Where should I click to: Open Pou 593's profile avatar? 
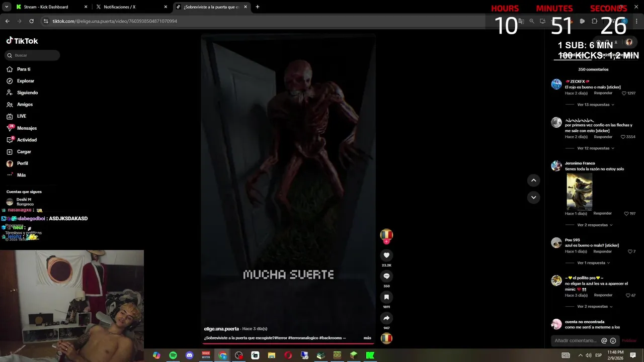[x=556, y=243]
